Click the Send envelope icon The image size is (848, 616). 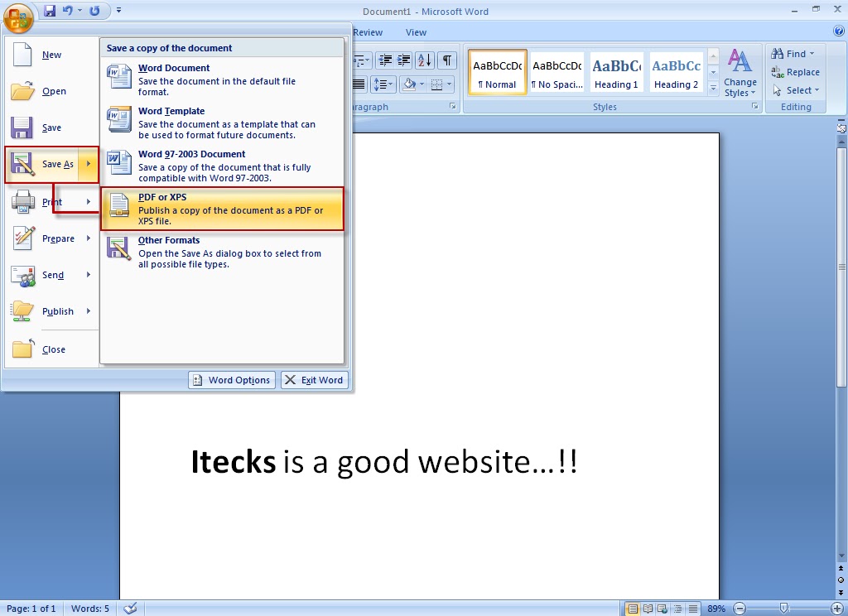(x=23, y=276)
